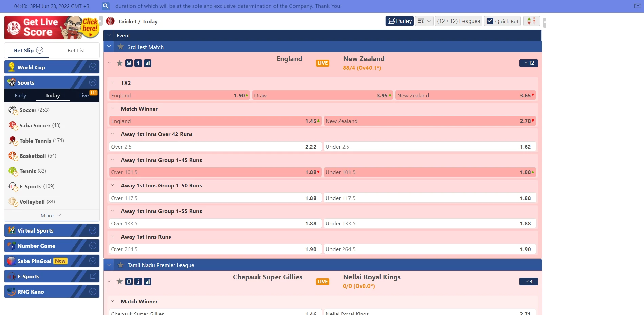
Task: Open parlay icon for Chepauk Super Gillies match
Action: [129, 281]
